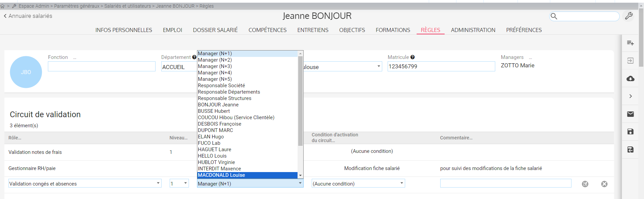Click the home icon in breadcrumb
The image size is (644, 199).
point(2,6)
